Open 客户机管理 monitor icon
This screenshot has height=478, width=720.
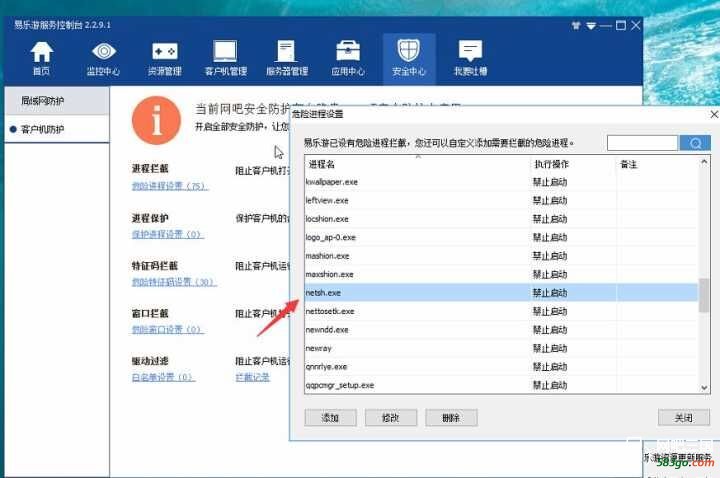225,58
